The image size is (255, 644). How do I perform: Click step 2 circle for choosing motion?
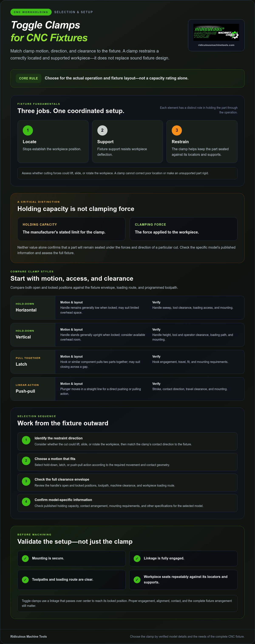click(26, 461)
